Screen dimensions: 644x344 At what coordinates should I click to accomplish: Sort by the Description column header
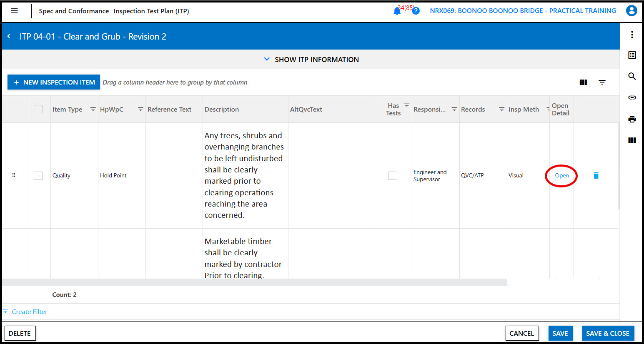(222, 110)
